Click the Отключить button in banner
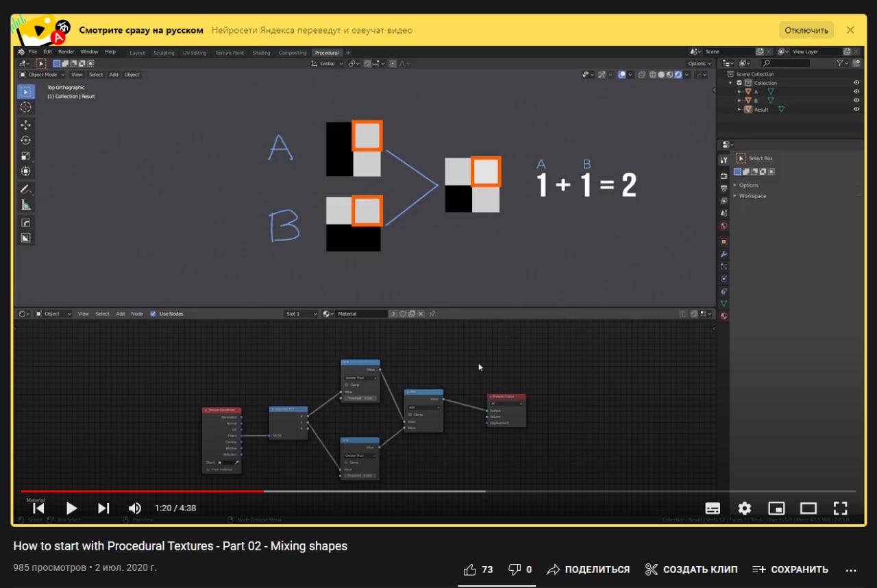This screenshot has width=877, height=588. pyautogui.click(x=806, y=30)
